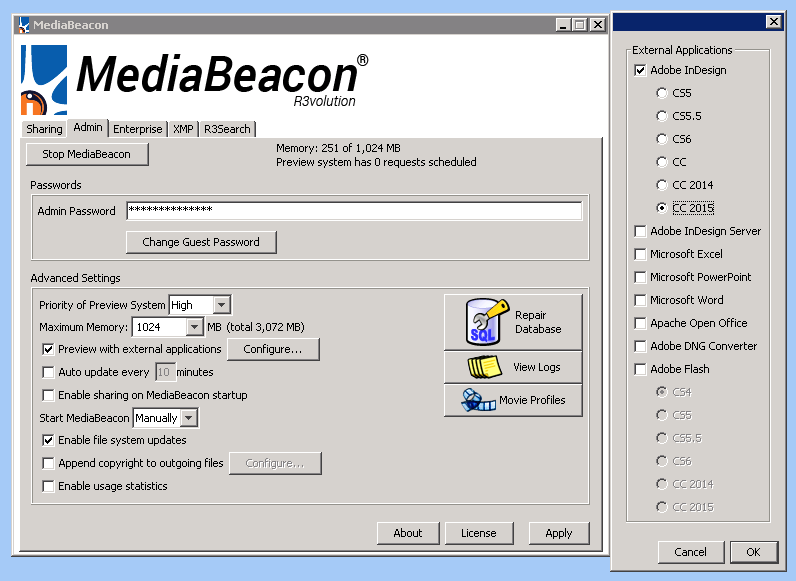Image resolution: width=796 pixels, height=581 pixels.
Task: Open the R3Search tab
Action: point(227,129)
